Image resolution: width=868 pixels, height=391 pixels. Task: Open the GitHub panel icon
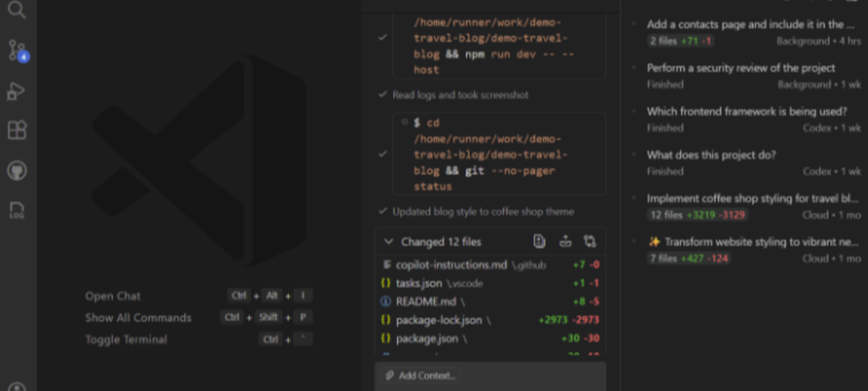(x=17, y=171)
